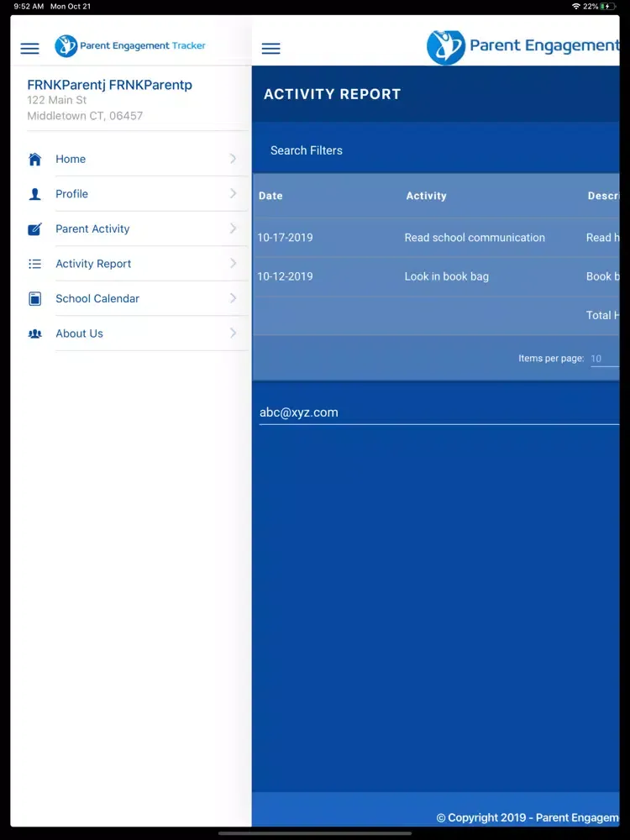Click the Activity Report list icon
630x840 pixels.
[x=34, y=264]
